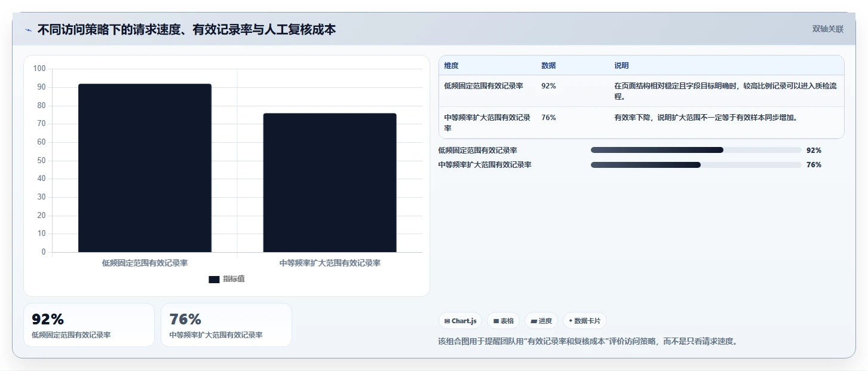Click the 低频固定范围有效记录率 x-axis label
Image resolution: width=868 pixels, height=371 pixels.
[x=145, y=263]
